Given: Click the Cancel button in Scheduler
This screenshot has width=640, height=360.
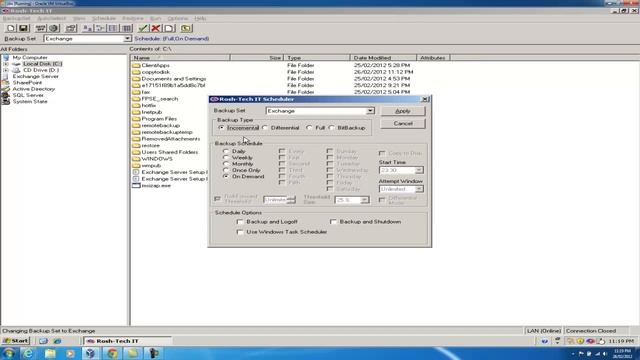Looking at the screenshot, I should pyautogui.click(x=403, y=123).
